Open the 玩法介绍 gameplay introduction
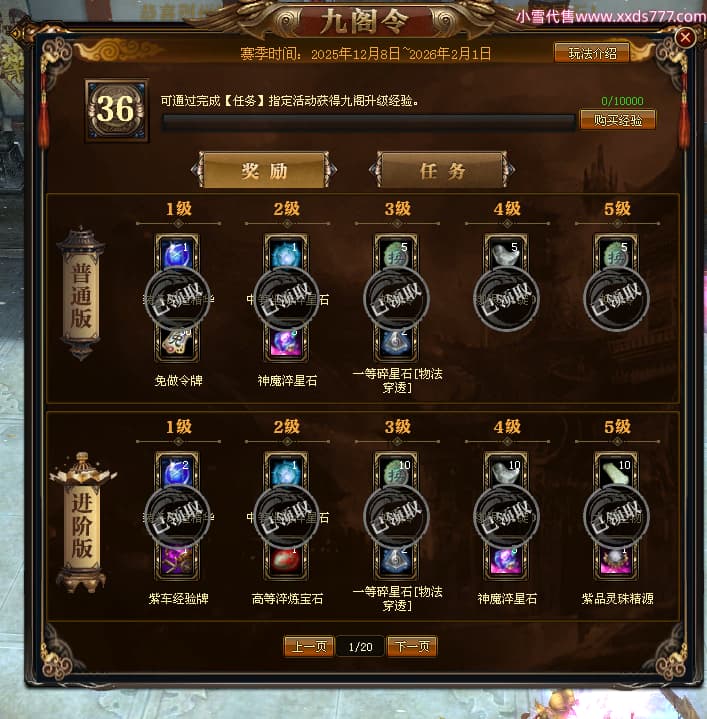Viewport: 707px width, 719px height. 592,54
